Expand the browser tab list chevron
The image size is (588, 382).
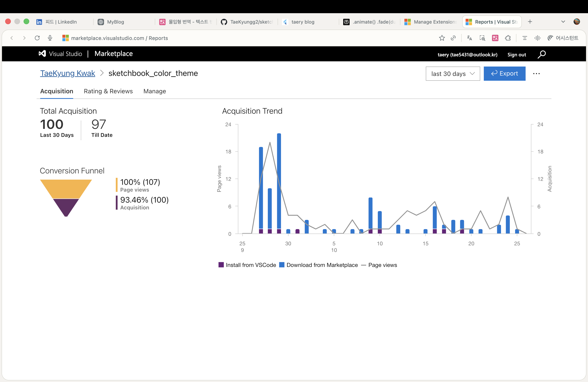pos(563,22)
